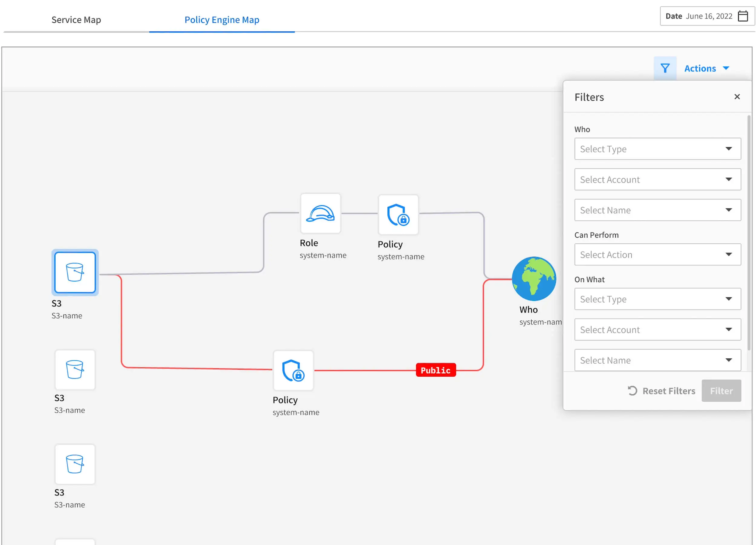Click system-name under lower Policy
The width and height of the screenshot is (756, 545).
pyautogui.click(x=296, y=412)
